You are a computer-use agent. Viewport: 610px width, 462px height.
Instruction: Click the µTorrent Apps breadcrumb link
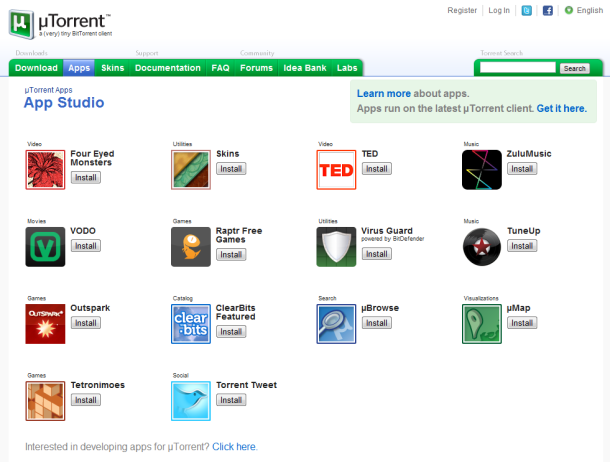48,90
